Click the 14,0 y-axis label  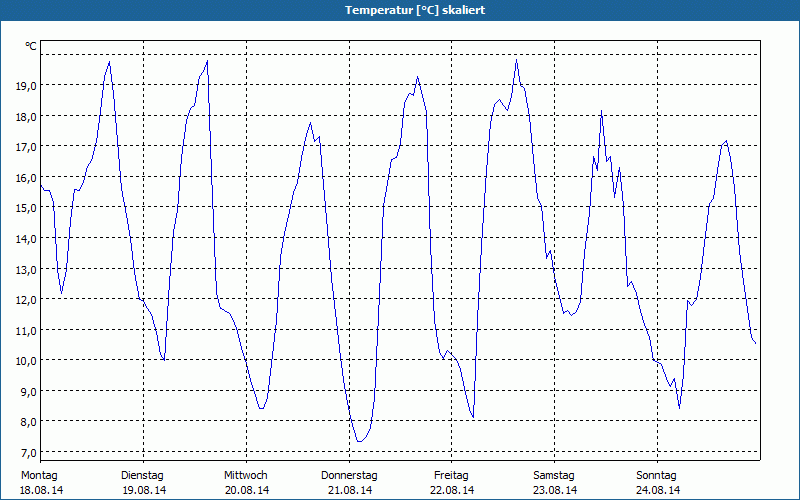pyautogui.click(x=26, y=239)
